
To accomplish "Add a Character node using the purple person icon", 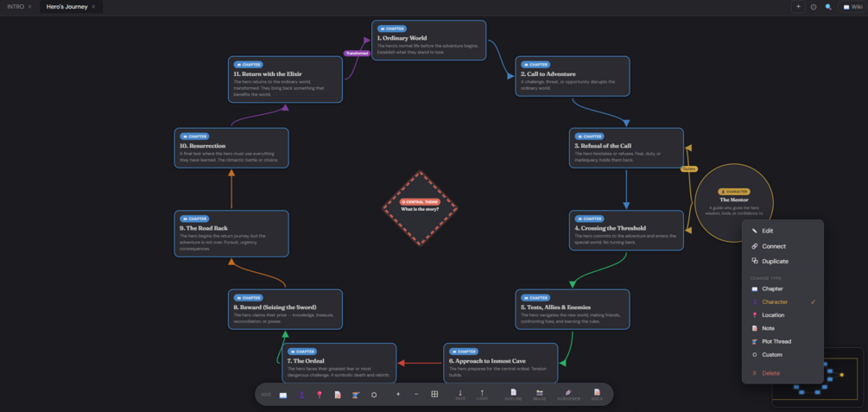I will tap(301, 395).
